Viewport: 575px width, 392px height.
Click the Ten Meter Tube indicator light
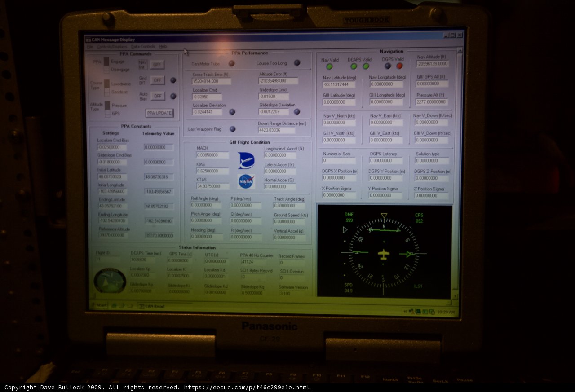[x=232, y=63]
